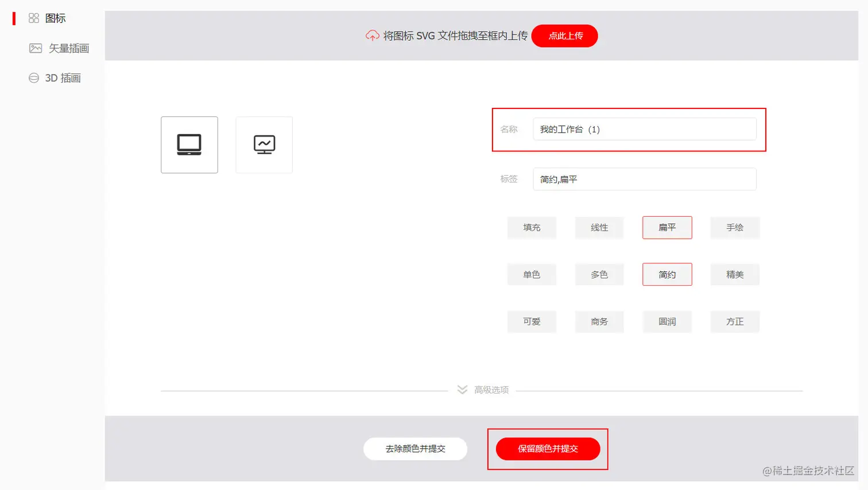Select the monitor chart icon thumbnail
Screen dimensions: 868x490
point(264,145)
